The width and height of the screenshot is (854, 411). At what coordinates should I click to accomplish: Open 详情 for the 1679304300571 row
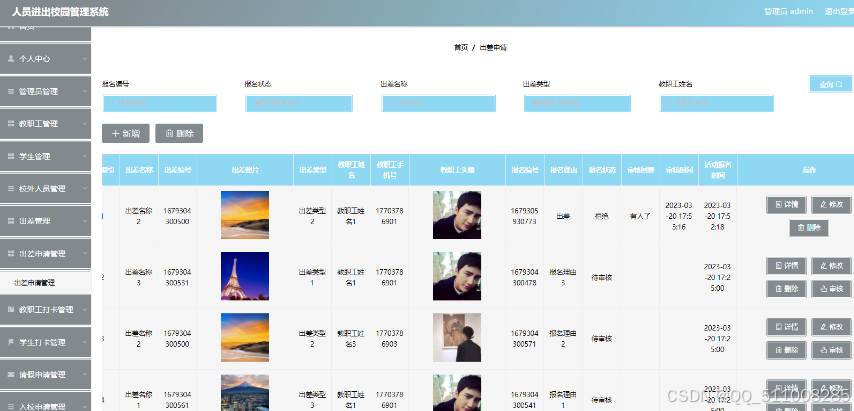tap(786, 327)
